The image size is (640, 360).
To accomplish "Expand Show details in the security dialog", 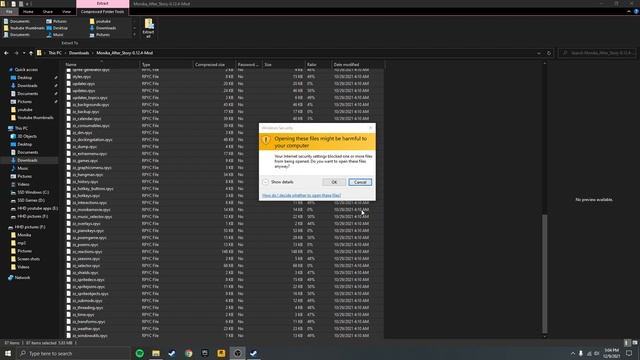I will [278, 182].
